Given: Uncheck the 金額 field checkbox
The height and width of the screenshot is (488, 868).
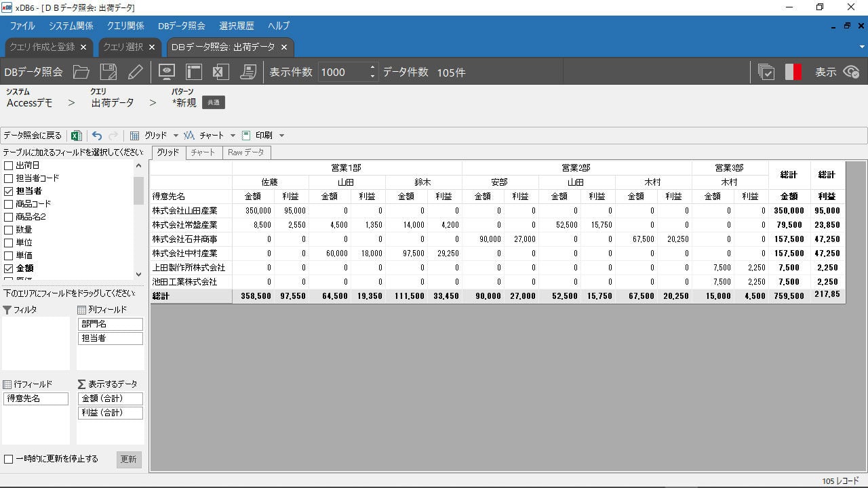Looking at the screenshot, I should coord(9,268).
